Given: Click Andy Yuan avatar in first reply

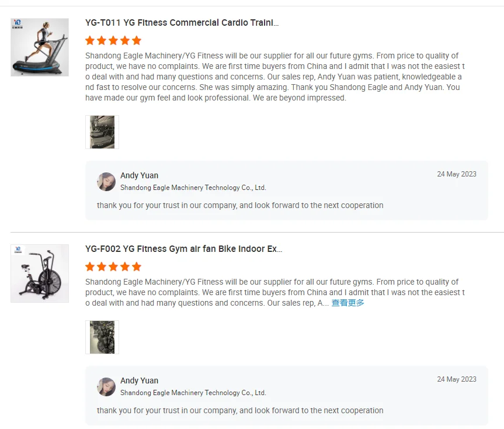Looking at the screenshot, I should click(106, 182).
